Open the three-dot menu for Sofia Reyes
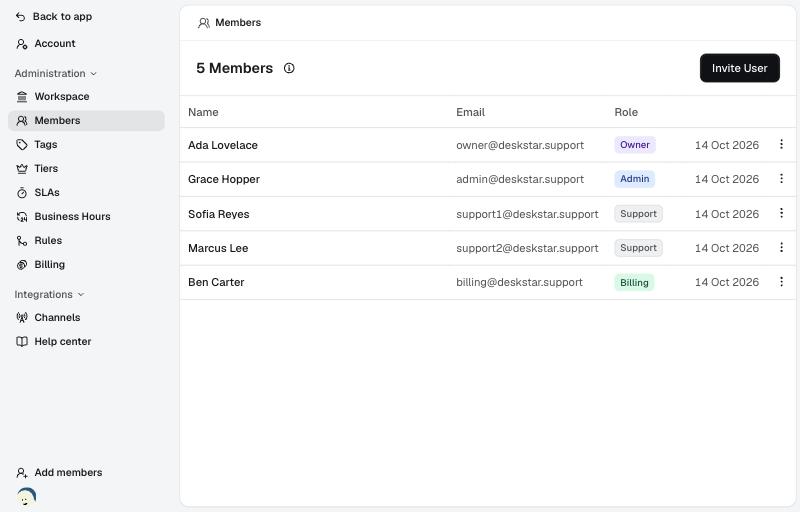 pyautogui.click(x=781, y=213)
